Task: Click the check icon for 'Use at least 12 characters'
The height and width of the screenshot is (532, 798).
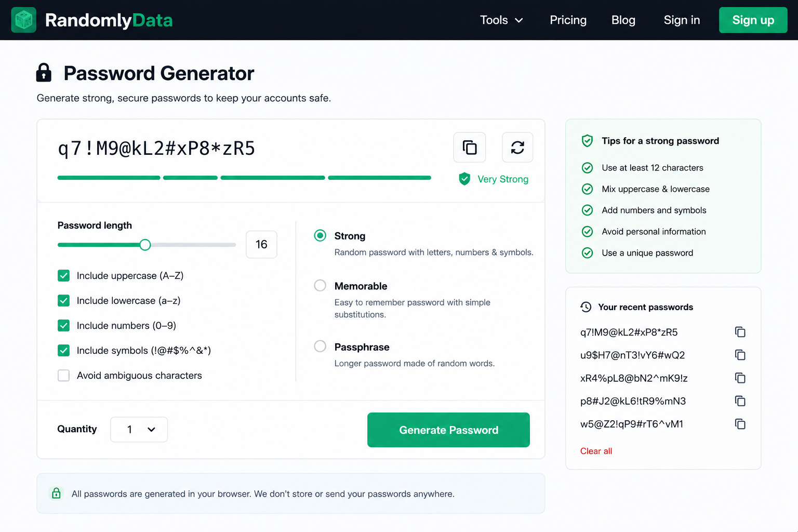Action: (x=587, y=168)
